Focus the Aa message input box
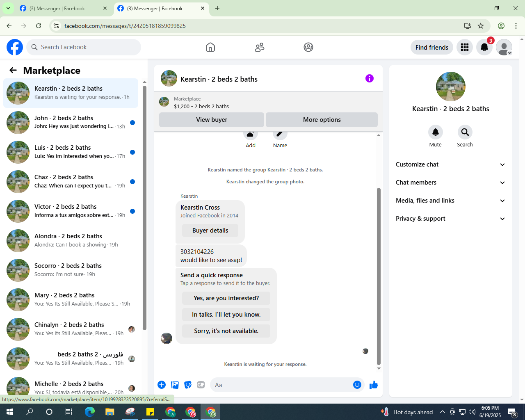Image resolution: width=525 pixels, height=420 pixels. click(281, 385)
